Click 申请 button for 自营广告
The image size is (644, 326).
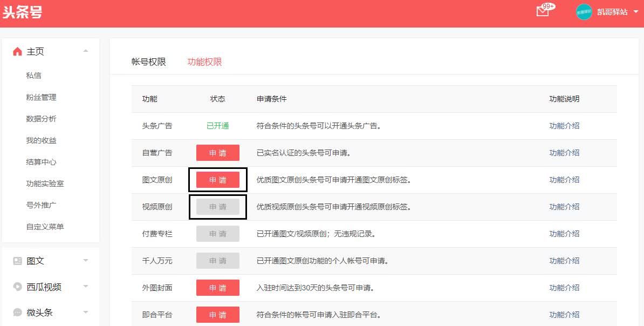click(x=218, y=153)
